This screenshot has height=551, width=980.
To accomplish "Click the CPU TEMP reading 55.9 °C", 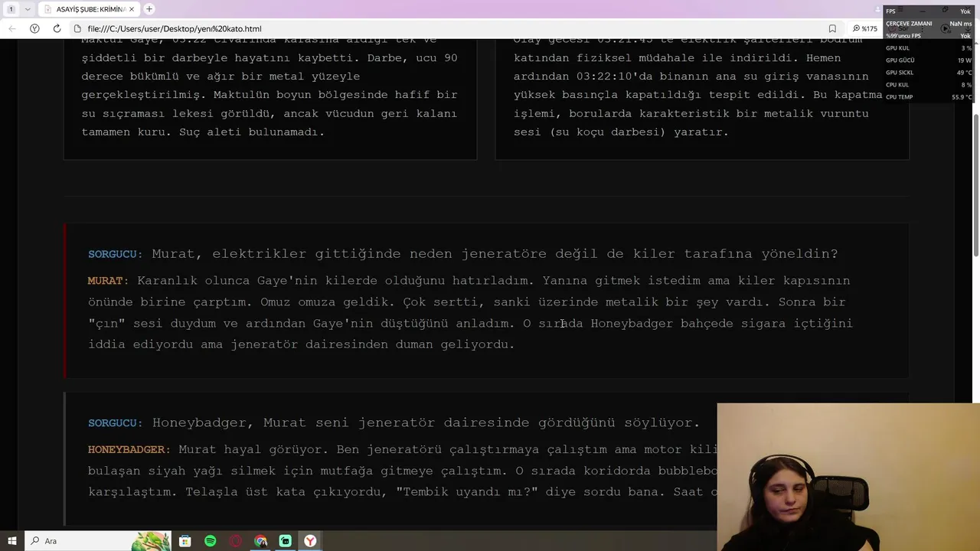I will pyautogui.click(x=962, y=97).
